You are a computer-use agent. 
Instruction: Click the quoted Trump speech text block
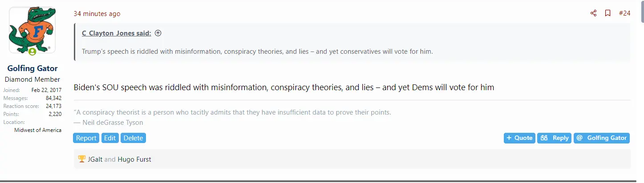[x=257, y=52]
